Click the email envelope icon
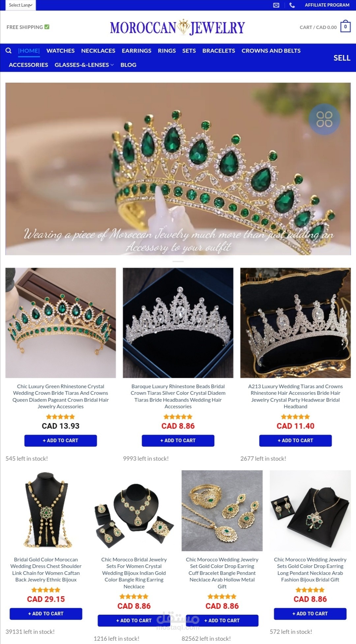 [x=276, y=5]
